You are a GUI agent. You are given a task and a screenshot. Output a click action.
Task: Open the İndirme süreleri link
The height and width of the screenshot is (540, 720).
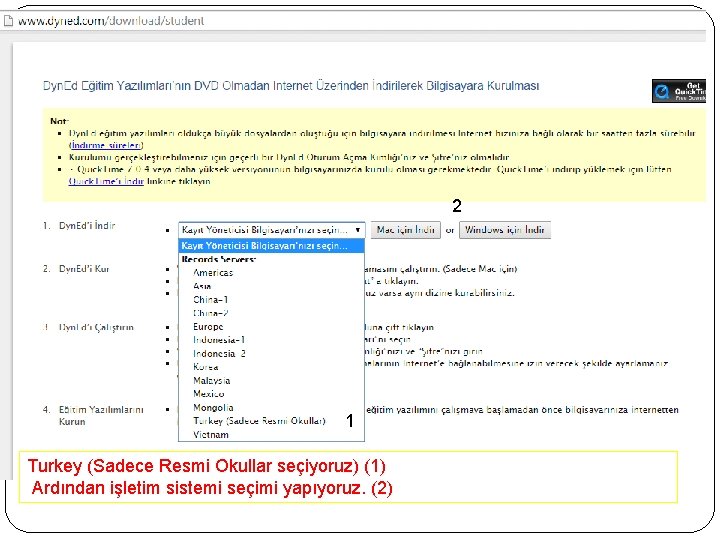click(107, 146)
